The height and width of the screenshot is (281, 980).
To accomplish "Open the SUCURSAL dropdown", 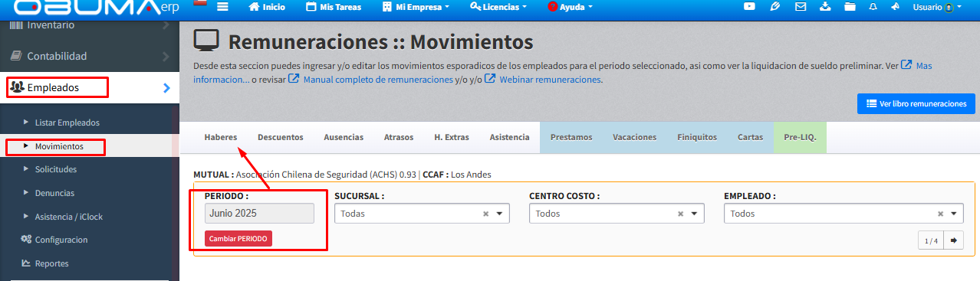I will click(x=422, y=214).
